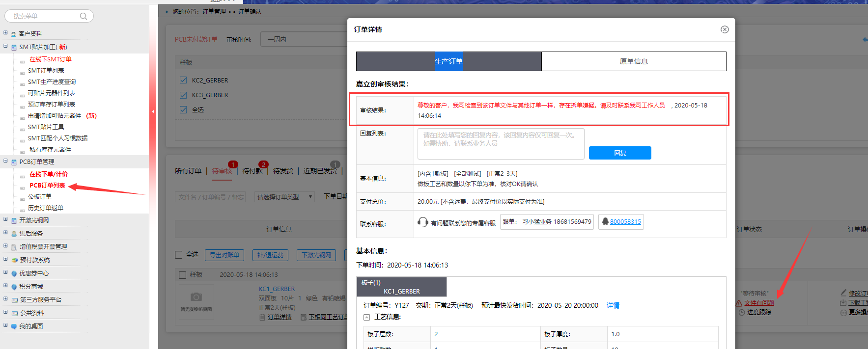Open the 请选择订单类型 dropdown
The image size is (868, 349).
click(285, 197)
